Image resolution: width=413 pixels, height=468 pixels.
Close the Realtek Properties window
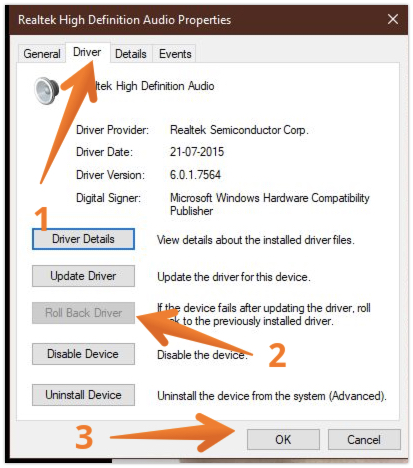pos(393,19)
